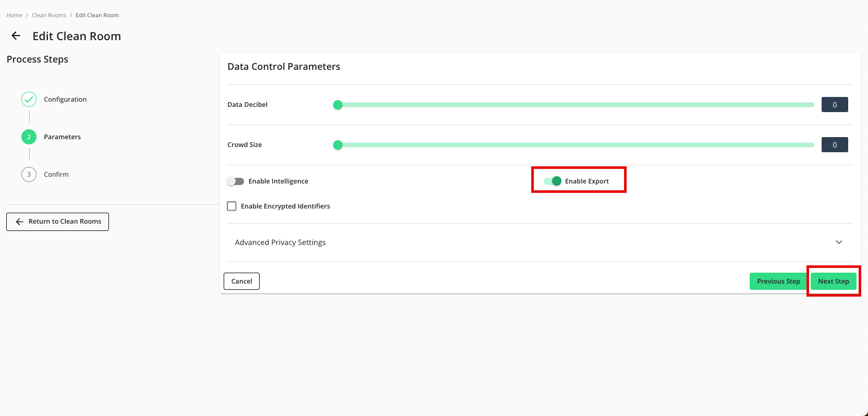
Task: Go to Home in the breadcrumb
Action: (x=14, y=15)
